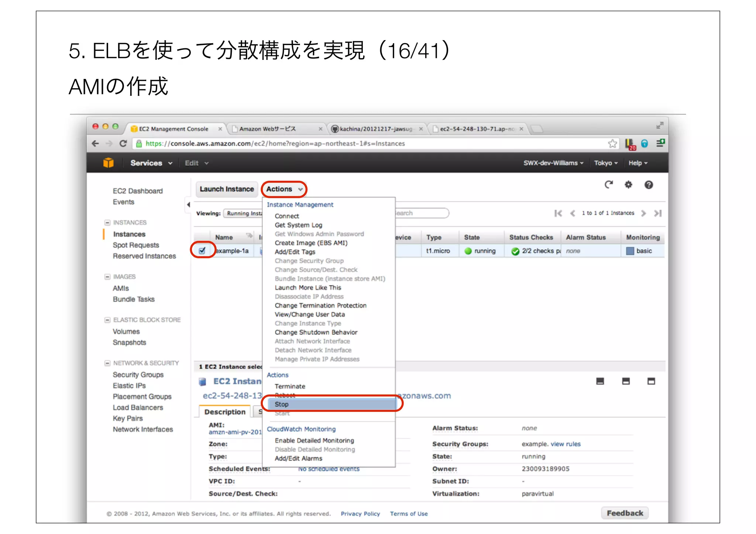Viewport: 756px width, 534px height.
Task: Go to last page of instances
Action: [x=658, y=213]
